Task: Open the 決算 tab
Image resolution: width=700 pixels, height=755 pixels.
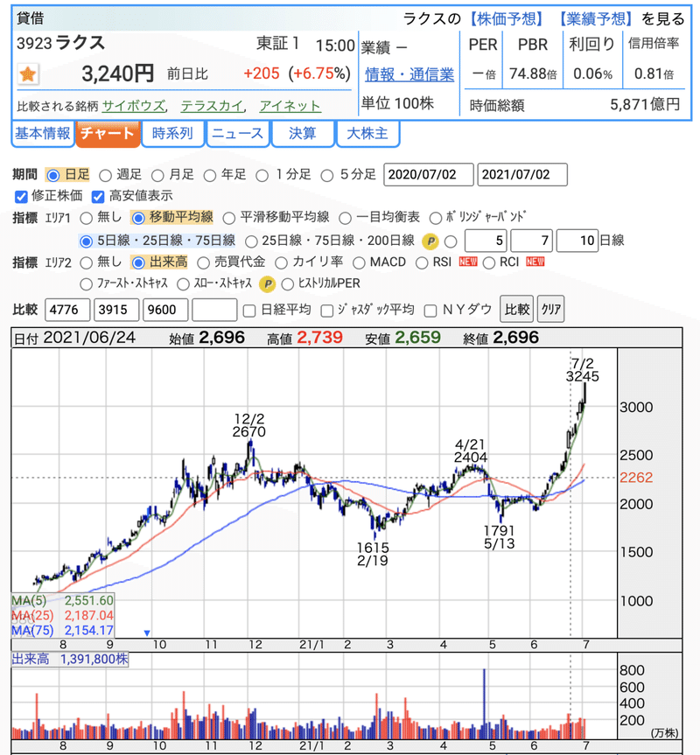Action: pos(303,133)
